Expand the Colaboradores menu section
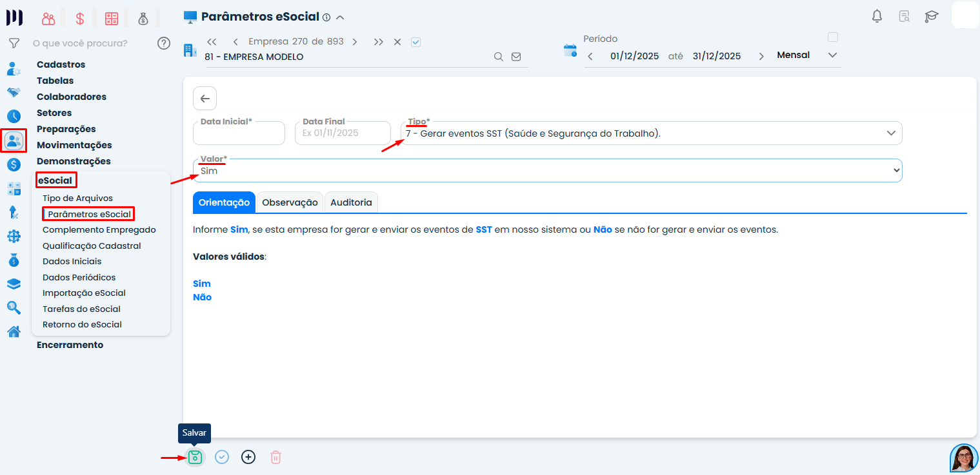 click(x=72, y=97)
